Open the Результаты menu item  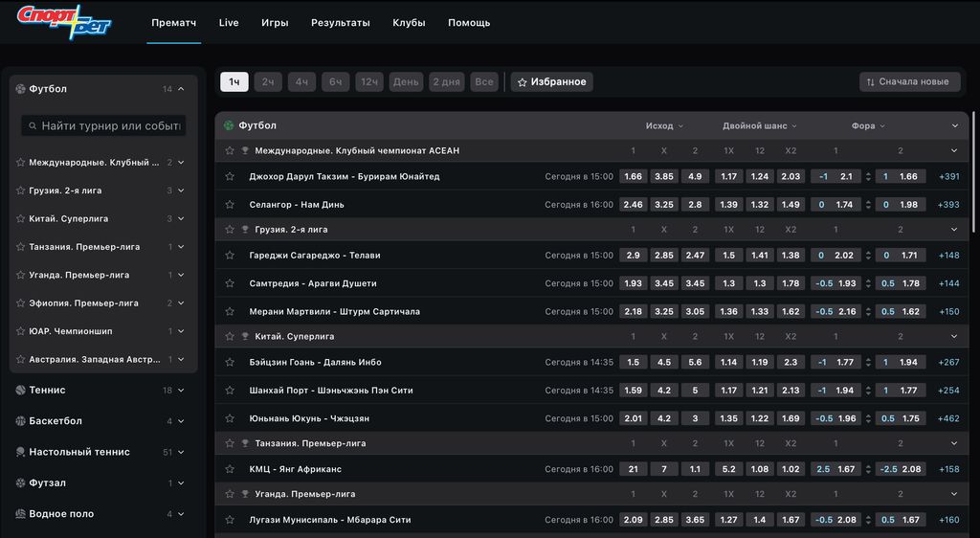[x=341, y=22]
